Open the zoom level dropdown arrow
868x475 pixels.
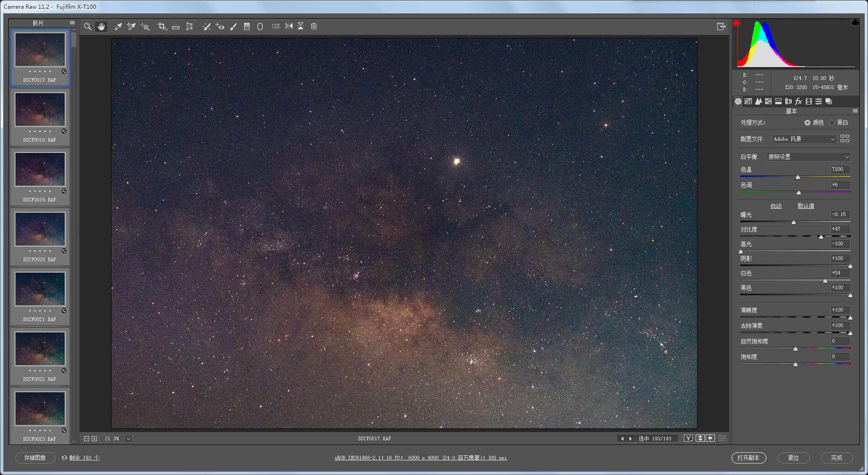128,438
